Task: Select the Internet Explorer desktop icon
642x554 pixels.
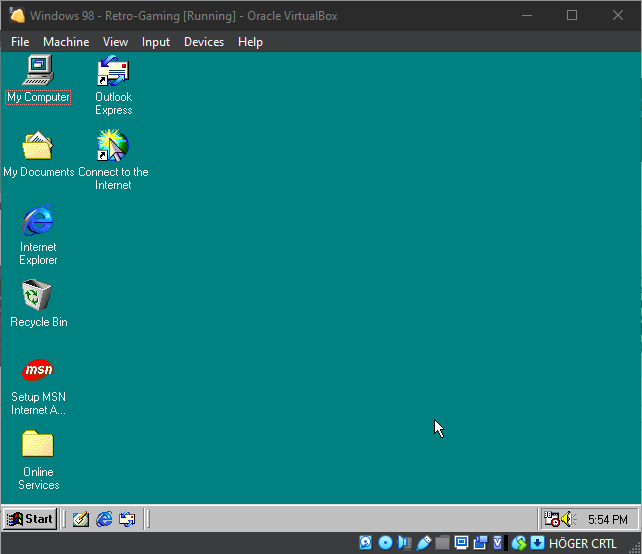Action: (x=38, y=220)
